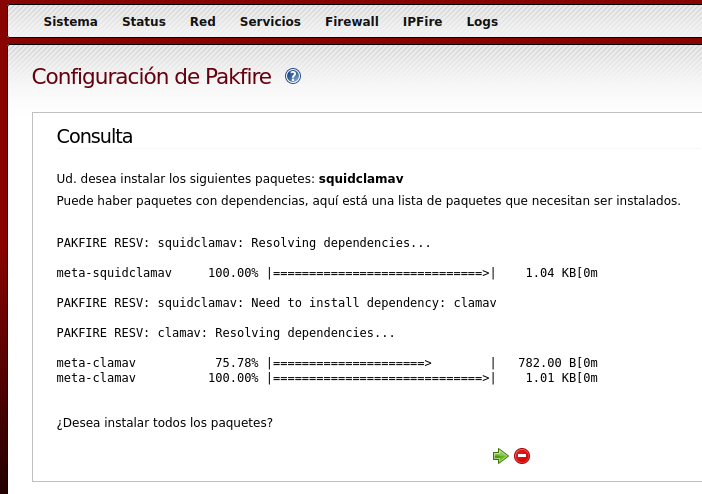Click '¿Desea instalar todos los paquetes?' text

[164, 423]
